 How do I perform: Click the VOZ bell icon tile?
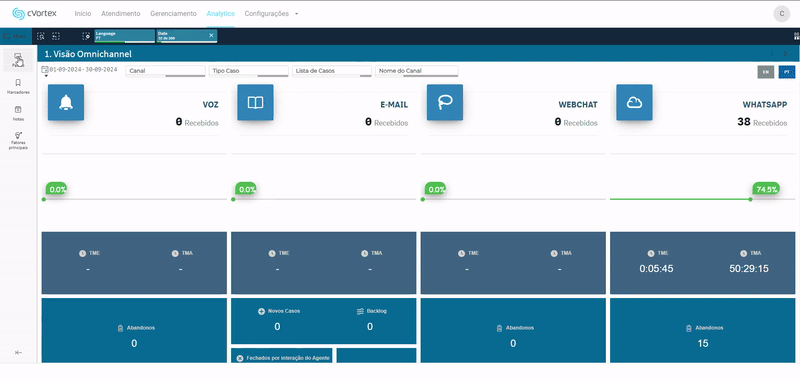coord(66,103)
